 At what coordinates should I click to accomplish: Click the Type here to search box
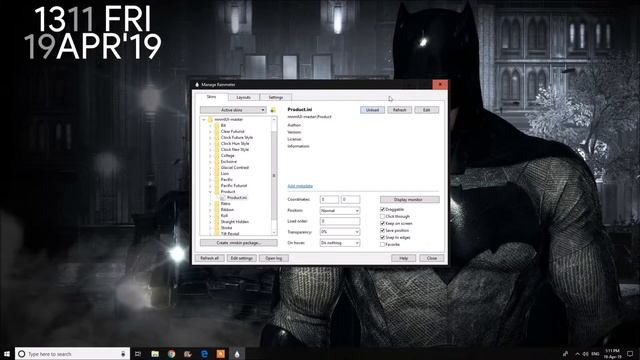point(73,354)
